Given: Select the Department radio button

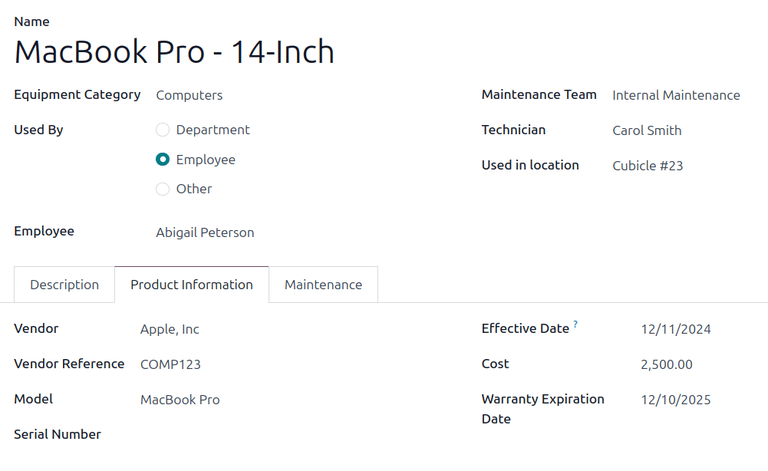Looking at the screenshot, I should (x=163, y=130).
